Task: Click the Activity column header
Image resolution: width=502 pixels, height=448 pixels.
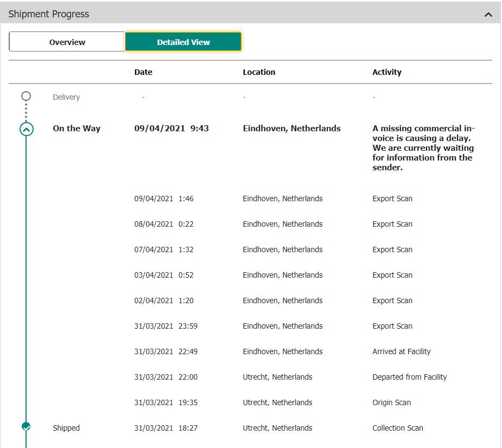Action: pyautogui.click(x=387, y=72)
